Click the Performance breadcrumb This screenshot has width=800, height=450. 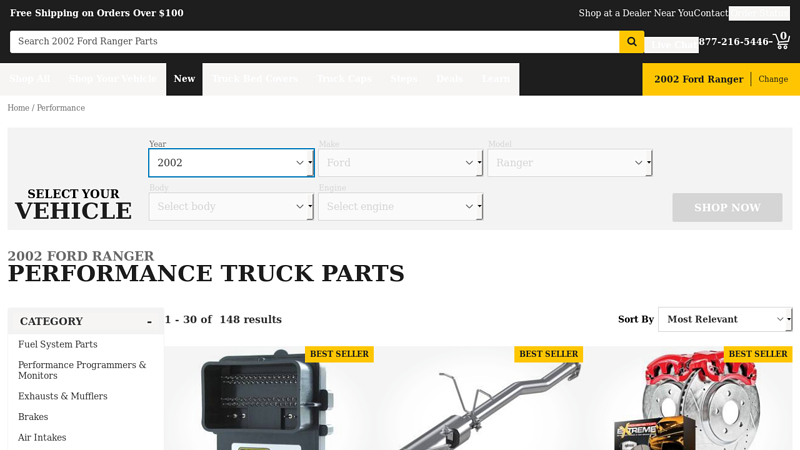(x=61, y=108)
